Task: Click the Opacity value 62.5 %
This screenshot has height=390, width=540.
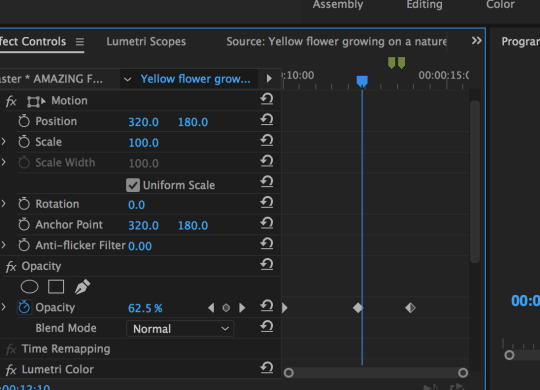Action: 145,308
